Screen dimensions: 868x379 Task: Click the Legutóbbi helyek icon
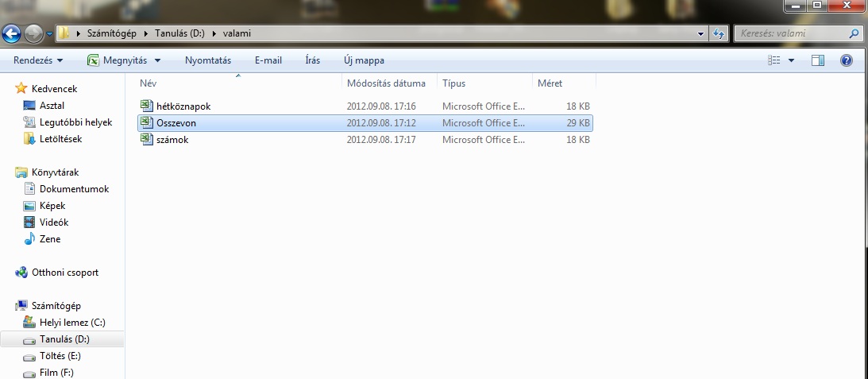pyautogui.click(x=29, y=122)
